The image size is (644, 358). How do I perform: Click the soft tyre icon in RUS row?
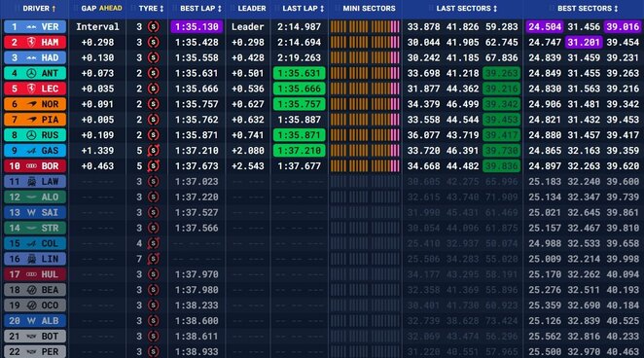(153, 135)
